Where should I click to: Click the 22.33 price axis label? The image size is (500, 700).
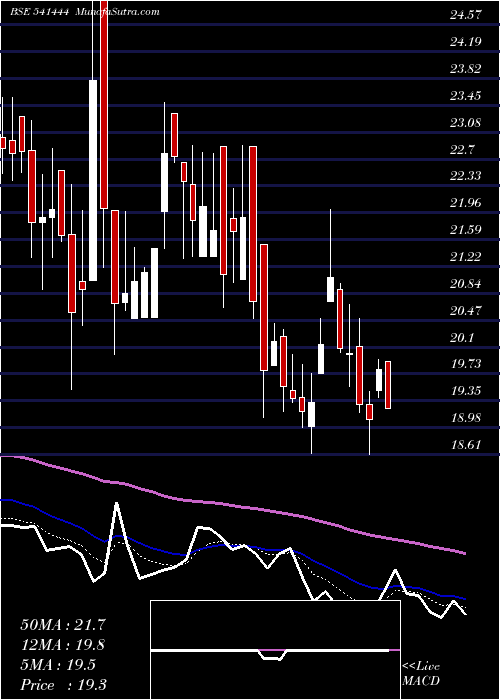(x=465, y=176)
